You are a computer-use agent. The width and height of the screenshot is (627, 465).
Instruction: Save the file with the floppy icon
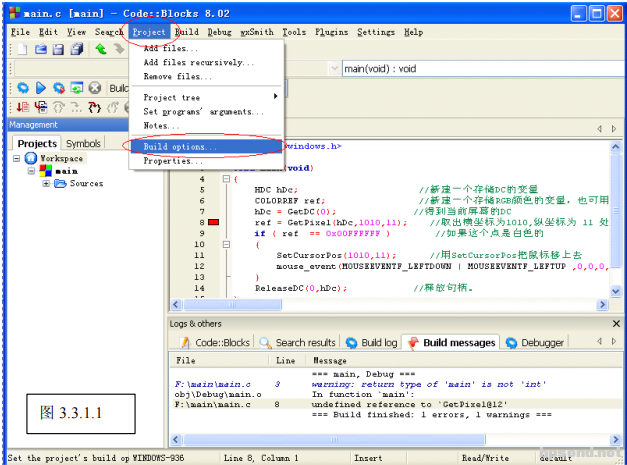(x=58, y=49)
